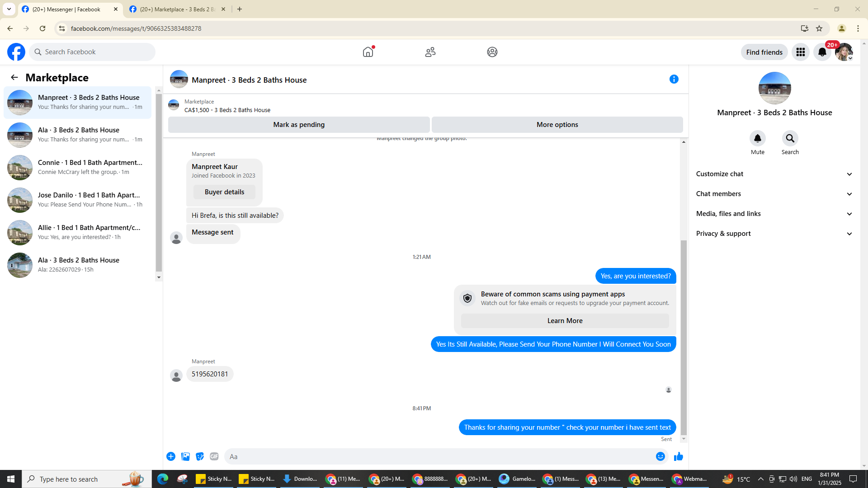The image size is (868, 488).
Task: Open Connie 1 Bed 1 Bath Apartment chat
Action: click(x=78, y=168)
